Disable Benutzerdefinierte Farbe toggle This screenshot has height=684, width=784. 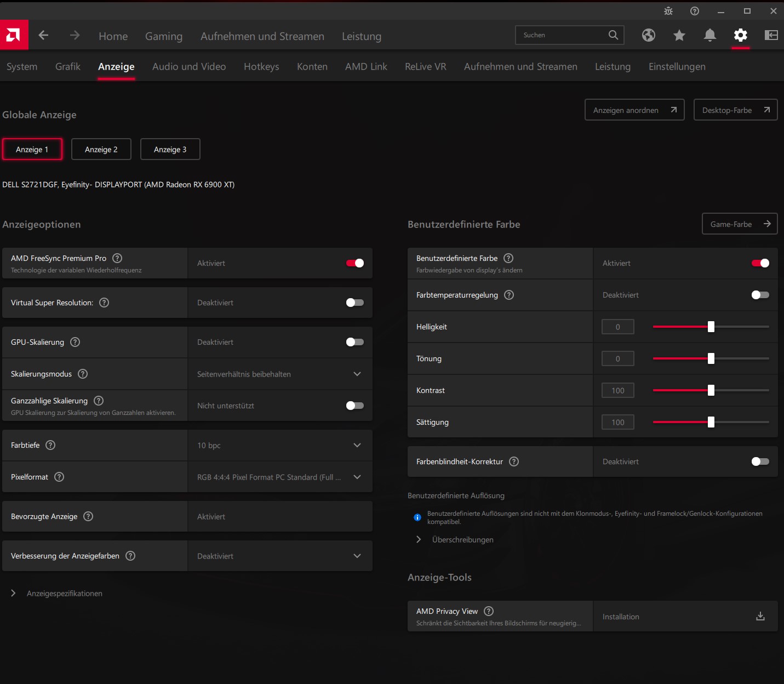coord(760,263)
